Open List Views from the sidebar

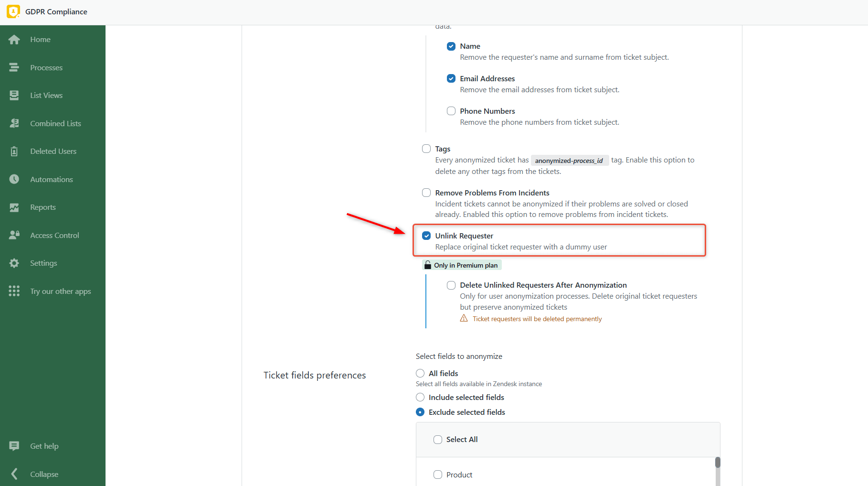[46, 95]
